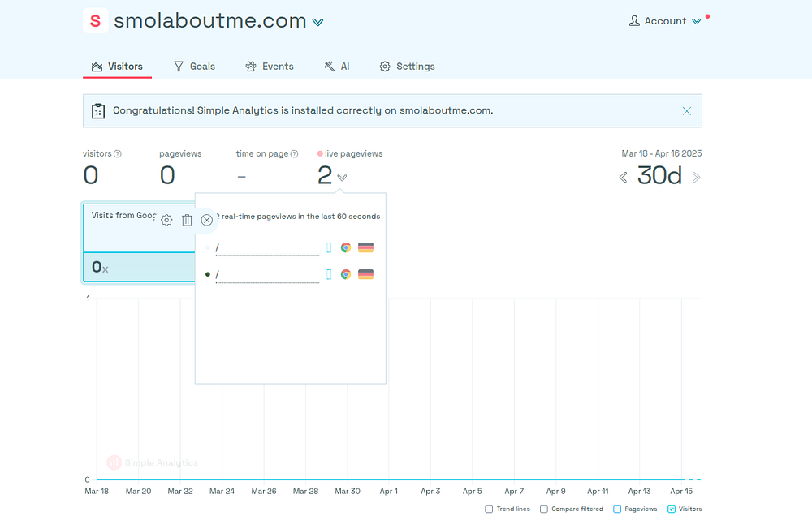Click the second live pageview path /
This screenshot has width=812, height=520.
pyautogui.click(x=267, y=275)
